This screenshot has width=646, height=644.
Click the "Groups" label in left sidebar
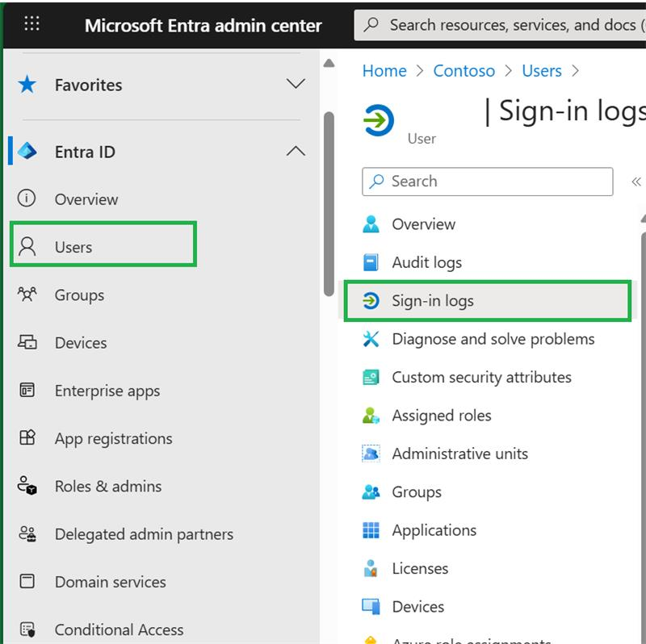click(79, 295)
